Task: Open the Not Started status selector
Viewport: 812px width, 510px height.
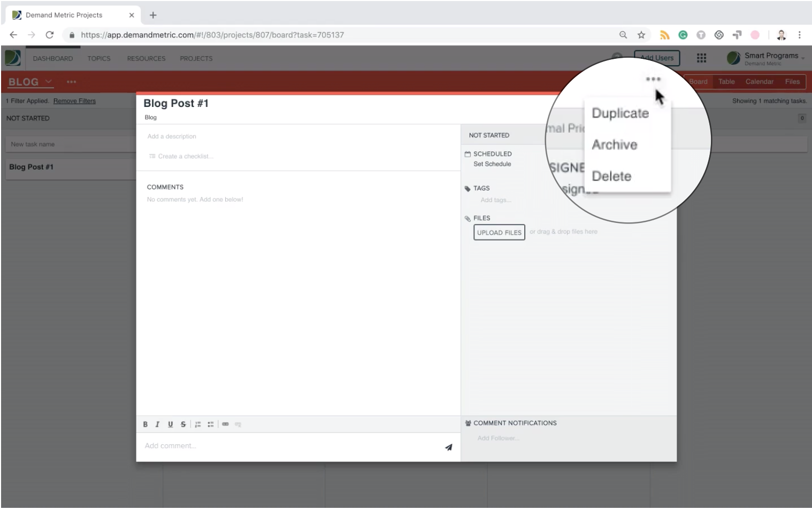Action: tap(489, 135)
